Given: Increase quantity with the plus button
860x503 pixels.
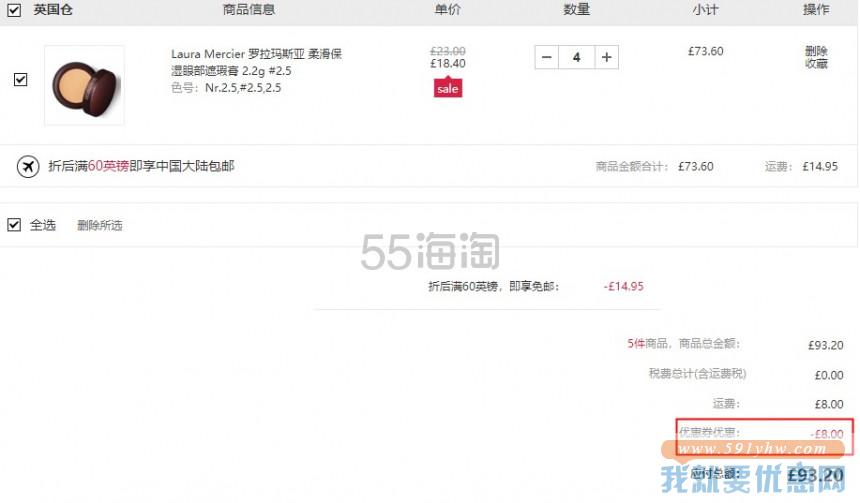Looking at the screenshot, I should pyautogui.click(x=607, y=57).
